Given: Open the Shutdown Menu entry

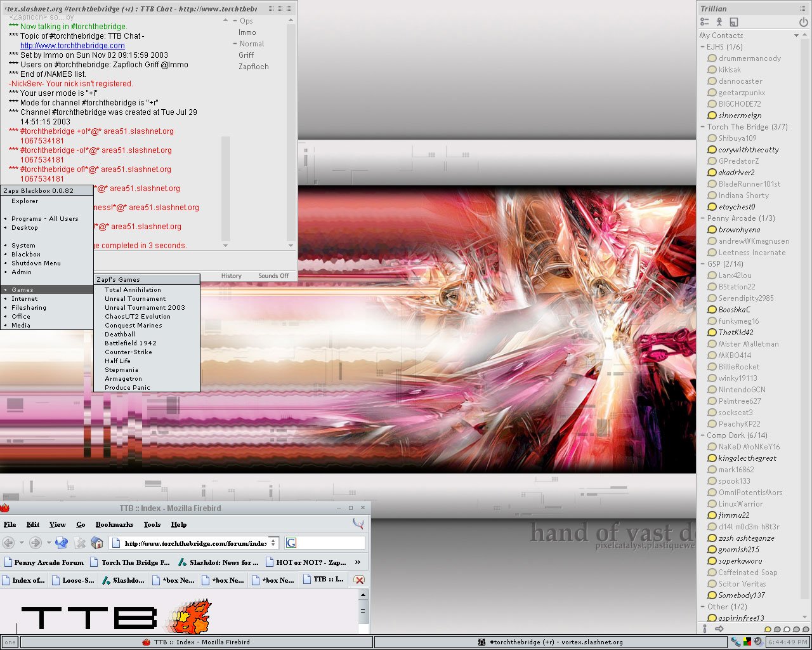Looking at the screenshot, I should point(46,263).
